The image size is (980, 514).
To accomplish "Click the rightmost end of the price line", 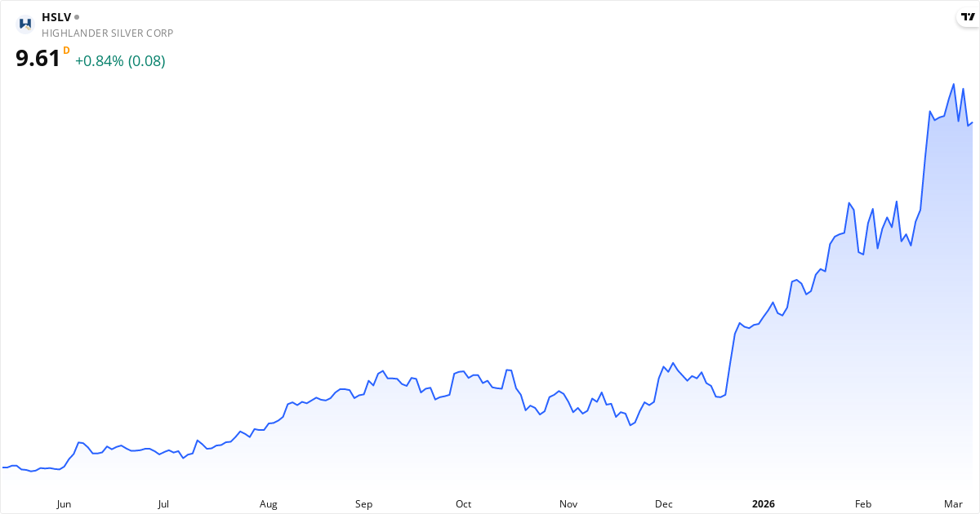I will pos(972,123).
